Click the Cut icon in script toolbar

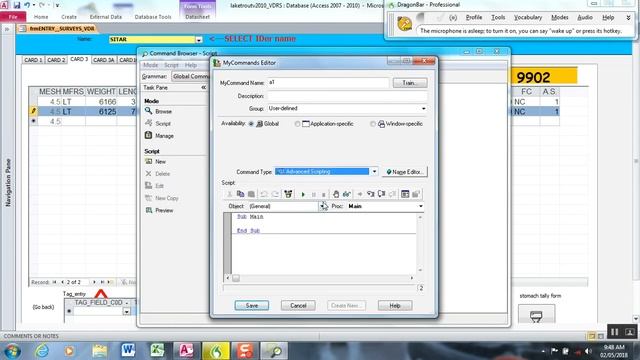tap(230, 194)
